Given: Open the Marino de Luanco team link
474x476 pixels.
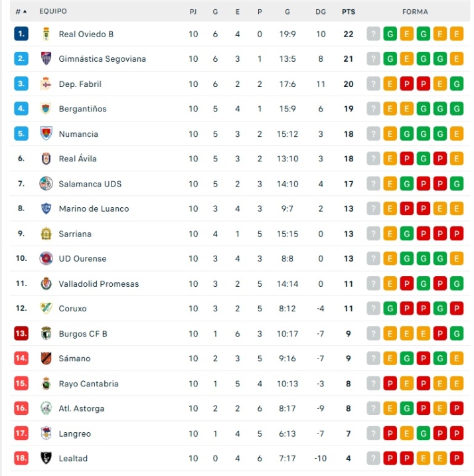Looking at the screenshot, I should point(94,208).
